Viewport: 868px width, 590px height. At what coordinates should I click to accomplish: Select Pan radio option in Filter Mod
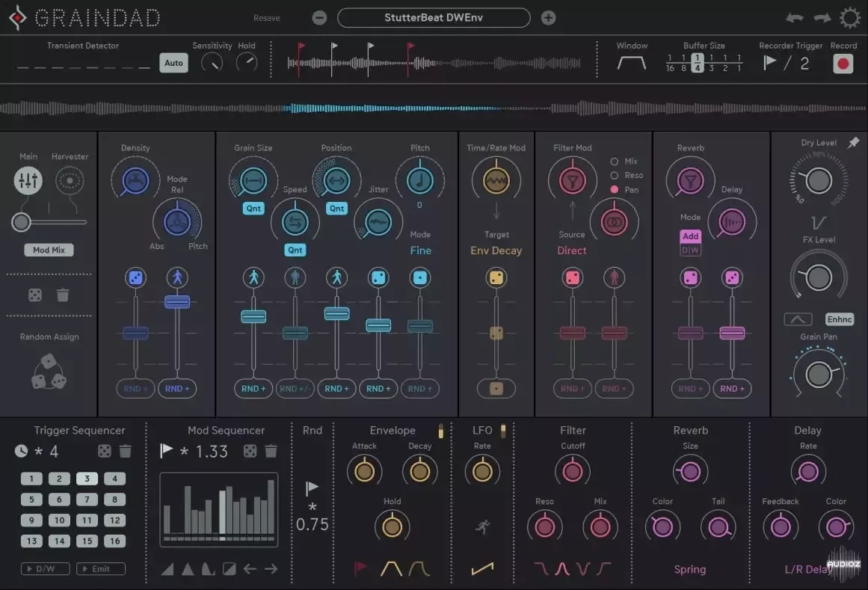614,189
